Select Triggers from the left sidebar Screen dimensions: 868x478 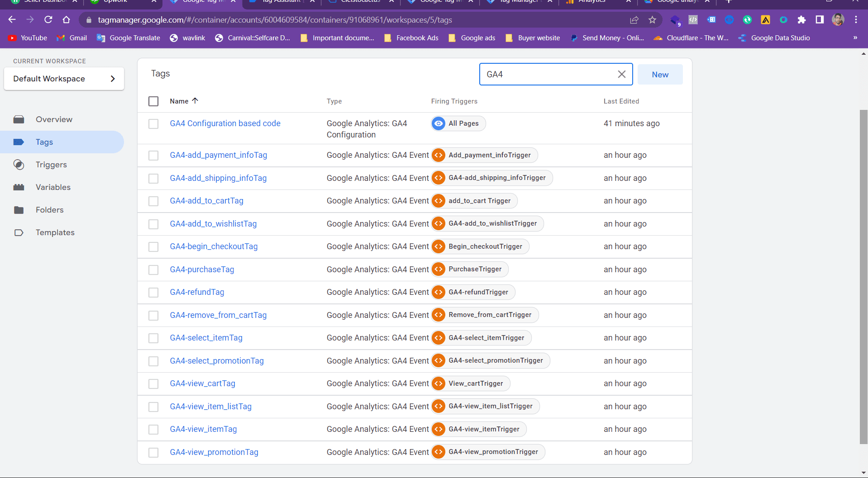click(51, 165)
